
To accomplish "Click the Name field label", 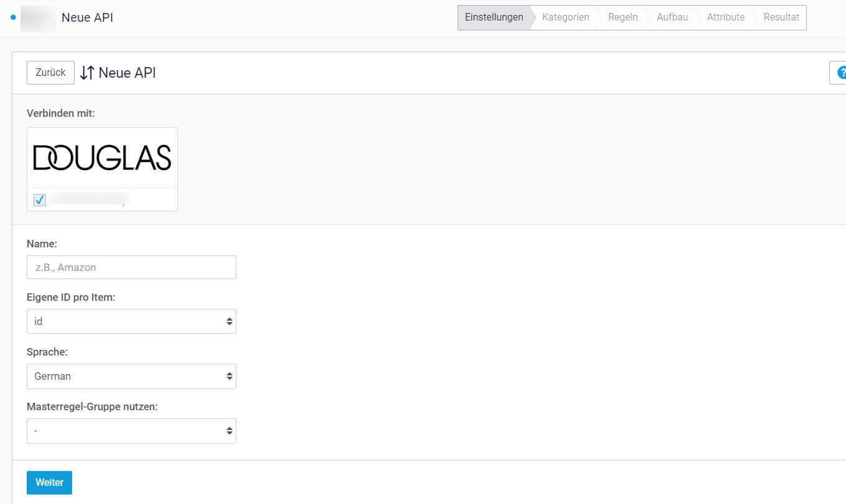I will (x=42, y=244).
